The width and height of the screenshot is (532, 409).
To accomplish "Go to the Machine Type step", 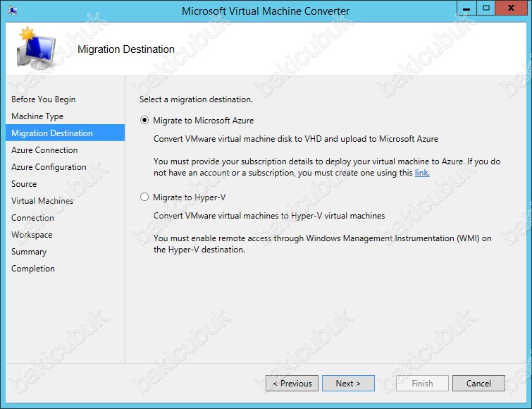I will (x=37, y=116).
